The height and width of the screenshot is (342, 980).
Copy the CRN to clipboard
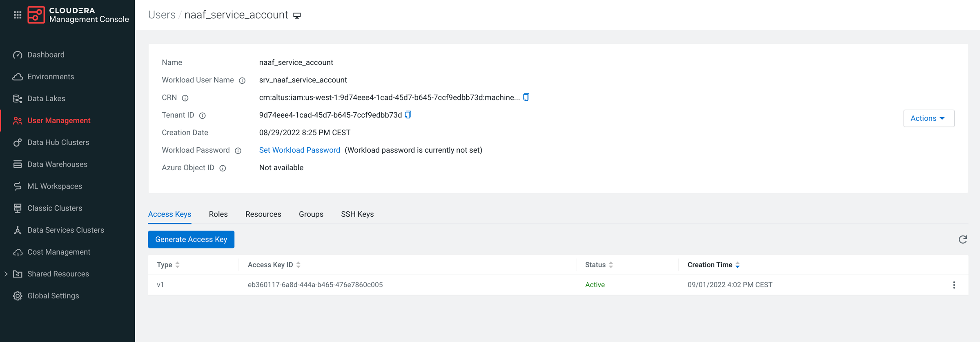coord(526,97)
